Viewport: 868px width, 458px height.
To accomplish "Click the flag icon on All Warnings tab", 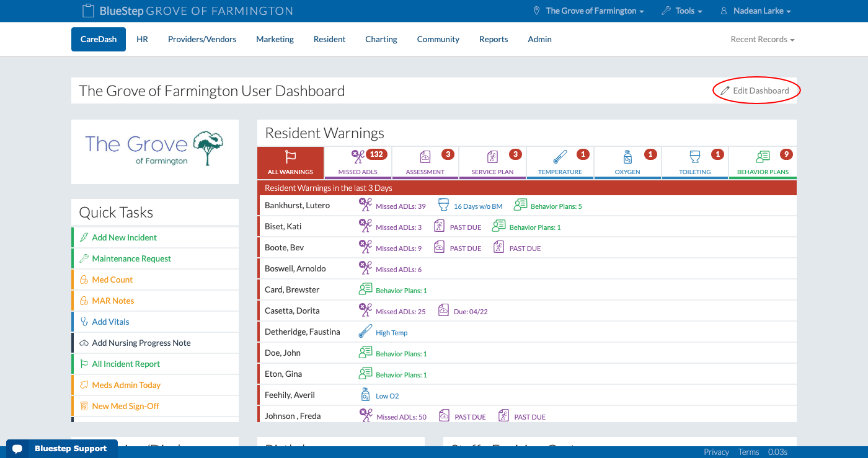I will click(290, 157).
